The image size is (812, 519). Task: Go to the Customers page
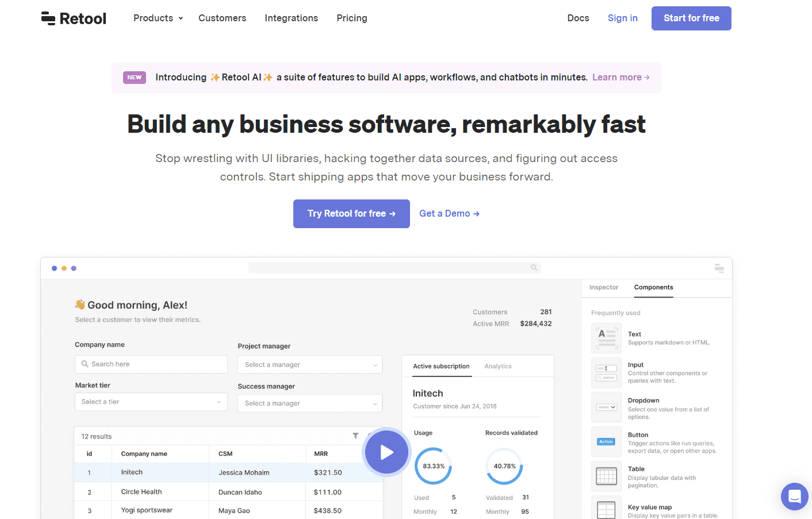(x=222, y=18)
